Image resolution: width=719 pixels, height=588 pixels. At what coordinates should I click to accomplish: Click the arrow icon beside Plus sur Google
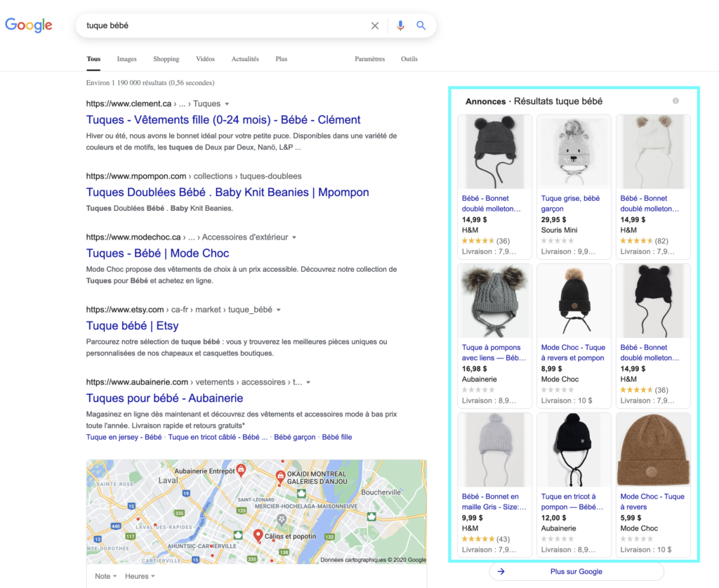501,571
